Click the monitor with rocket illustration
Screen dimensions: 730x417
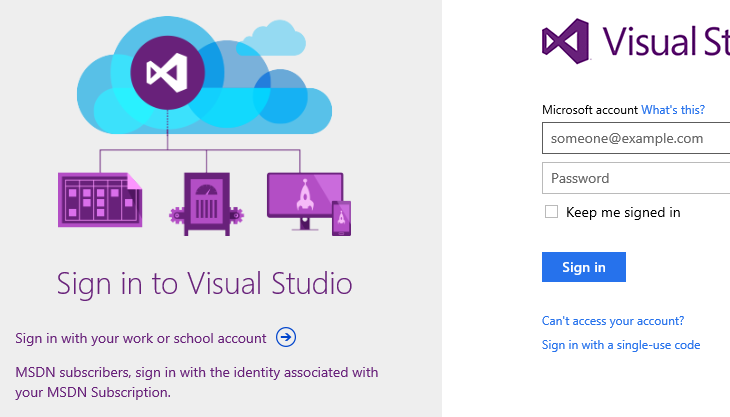coord(305,202)
